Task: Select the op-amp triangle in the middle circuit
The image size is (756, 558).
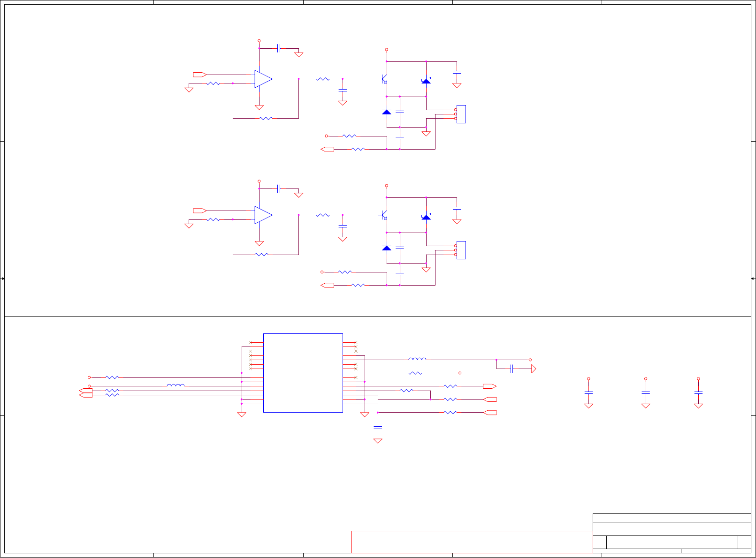Action: (264, 215)
